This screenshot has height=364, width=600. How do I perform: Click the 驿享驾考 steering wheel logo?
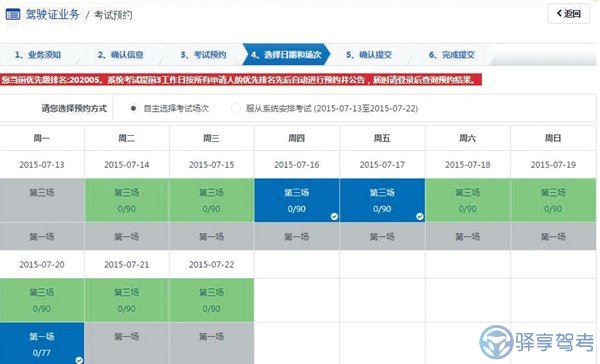(496, 343)
